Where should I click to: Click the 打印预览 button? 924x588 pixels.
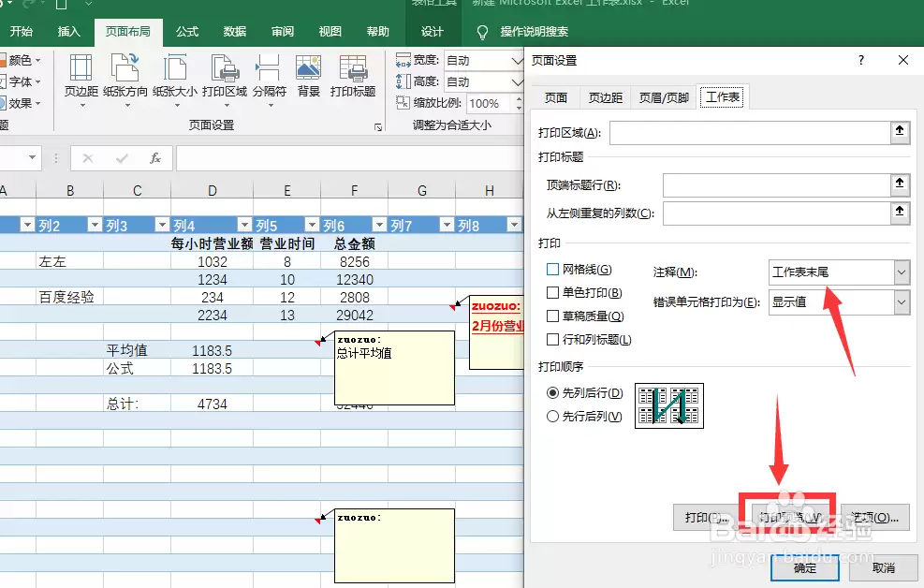[x=788, y=517]
